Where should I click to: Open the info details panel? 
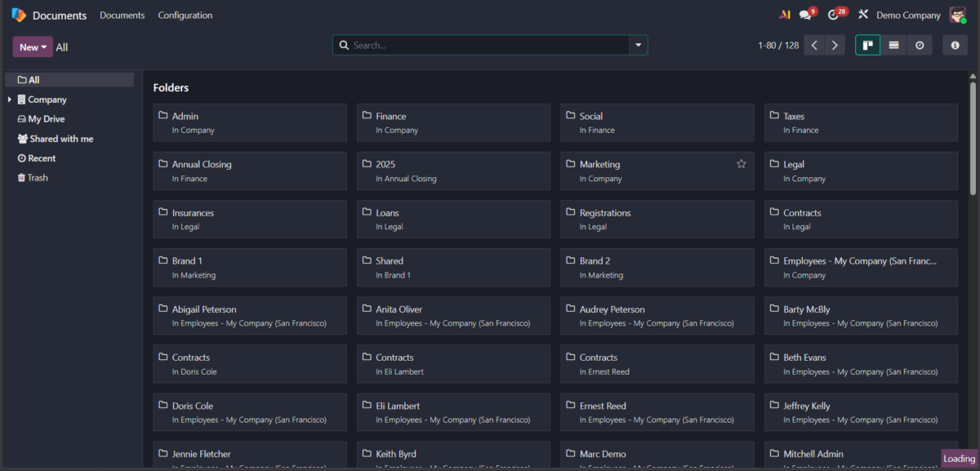(955, 46)
